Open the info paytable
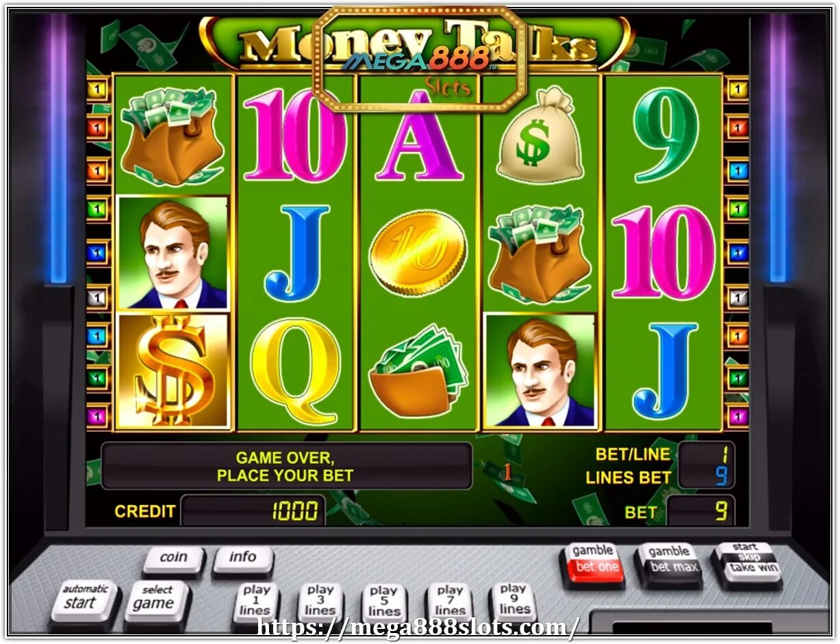The image size is (840, 644). point(243,558)
